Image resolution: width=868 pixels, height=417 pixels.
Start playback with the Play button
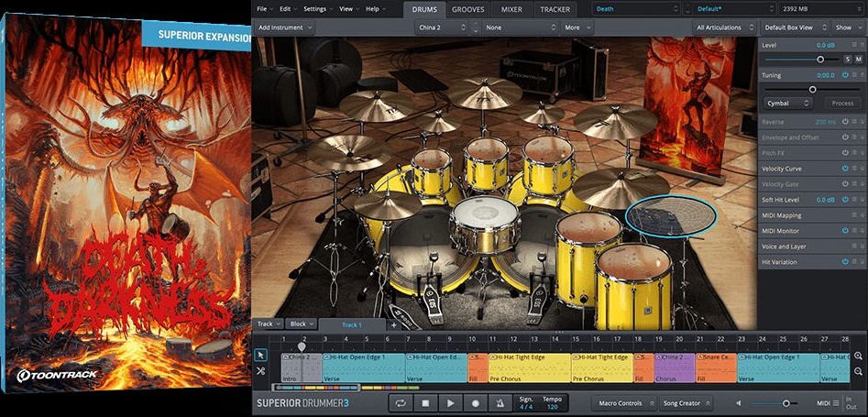pyautogui.click(x=450, y=403)
